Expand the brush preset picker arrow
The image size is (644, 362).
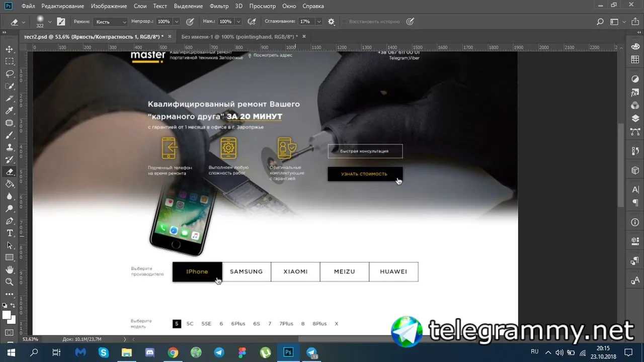click(x=50, y=22)
